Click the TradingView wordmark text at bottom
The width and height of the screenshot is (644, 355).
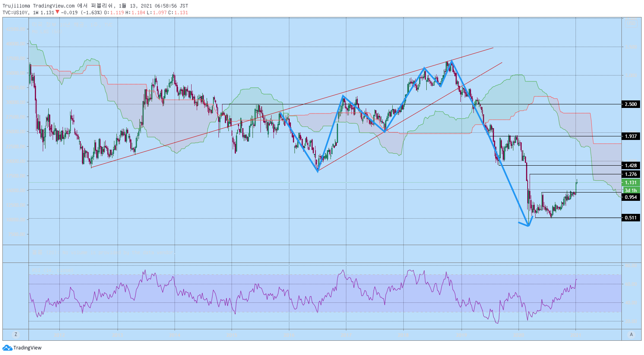[x=27, y=348]
